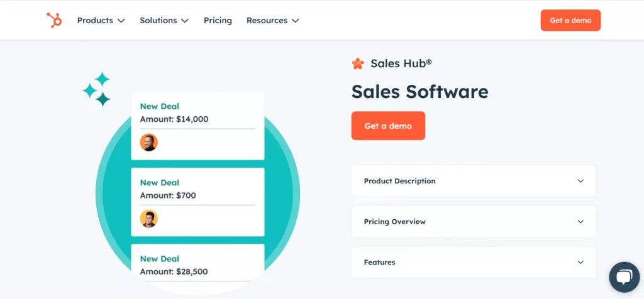The image size is (644, 299).
Task: Open the chat widget bubble
Action: (624, 277)
